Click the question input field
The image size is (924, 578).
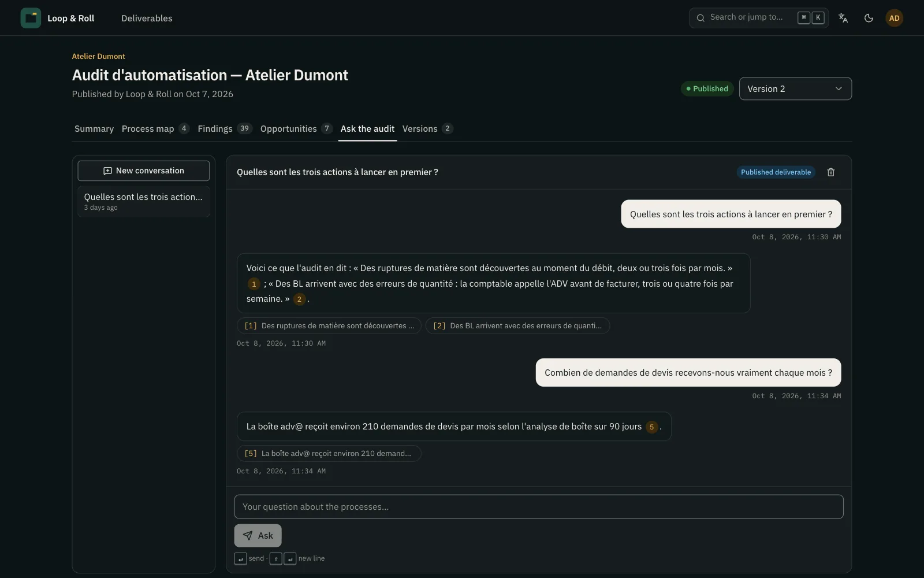coord(539,507)
